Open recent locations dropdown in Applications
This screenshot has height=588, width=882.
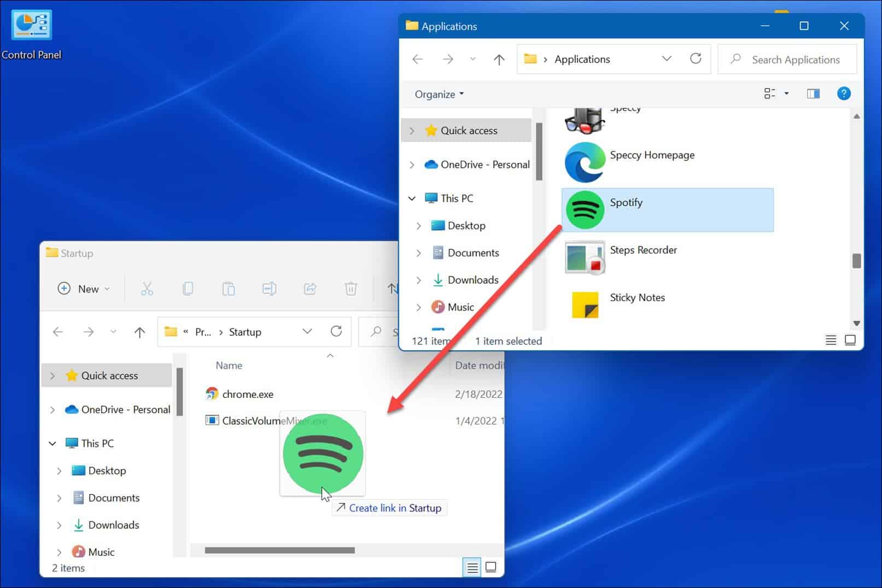click(473, 59)
